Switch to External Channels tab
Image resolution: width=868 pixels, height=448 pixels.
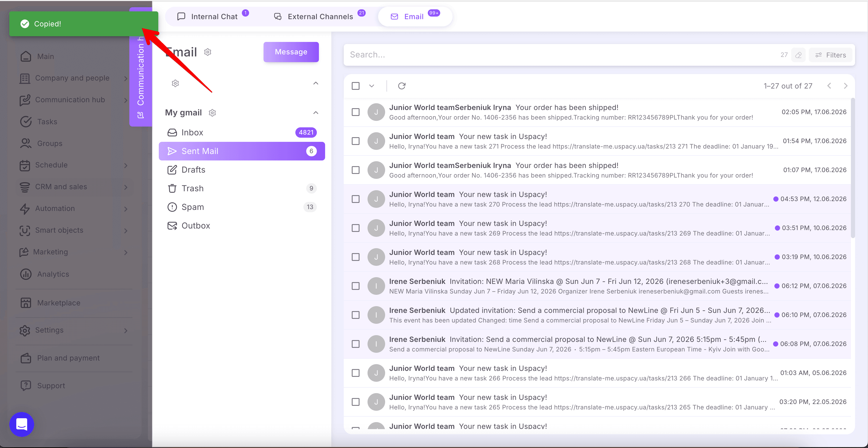tap(319, 17)
